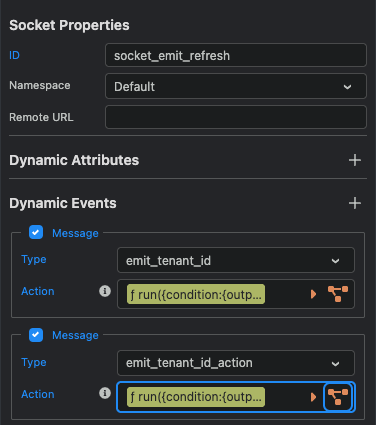This screenshot has width=376, height=425.
Task: Show info for the emit_tenant_id_action Action field
Action: (x=105, y=393)
